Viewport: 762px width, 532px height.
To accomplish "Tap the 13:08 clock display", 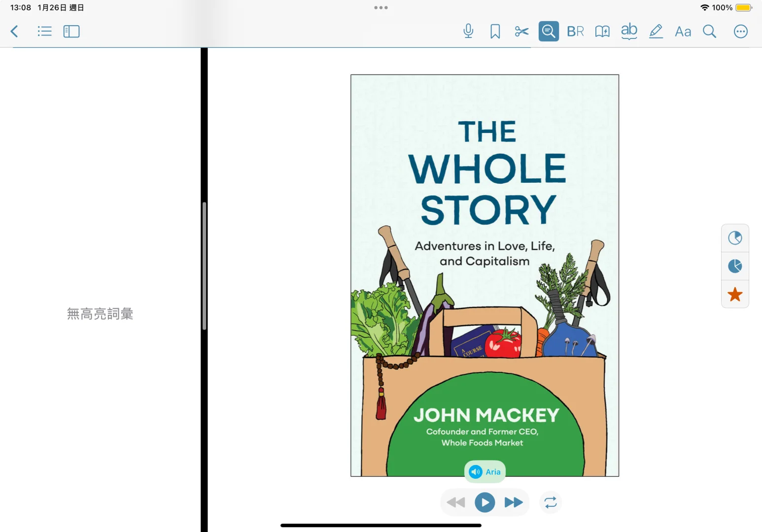I will pos(21,7).
